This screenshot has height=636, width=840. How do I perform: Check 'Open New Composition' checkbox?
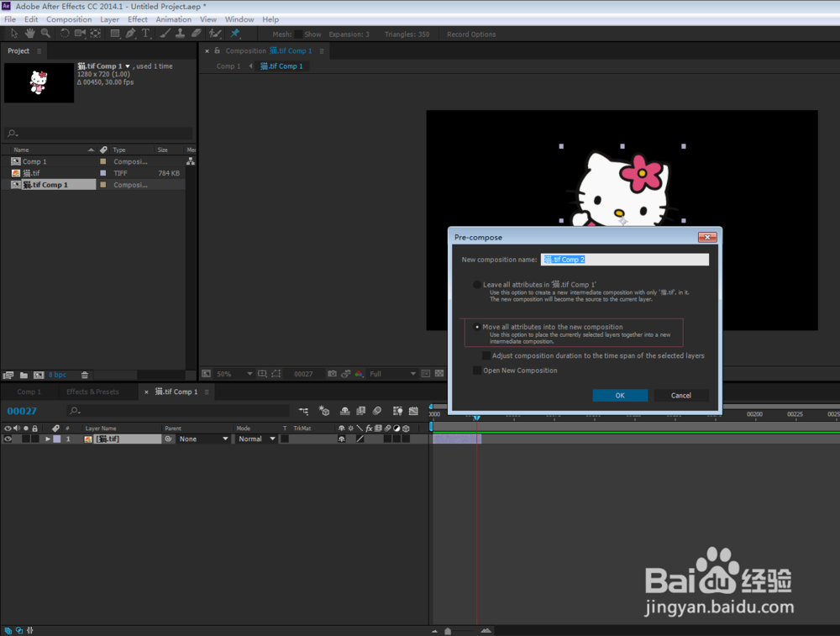click(477, 371)
